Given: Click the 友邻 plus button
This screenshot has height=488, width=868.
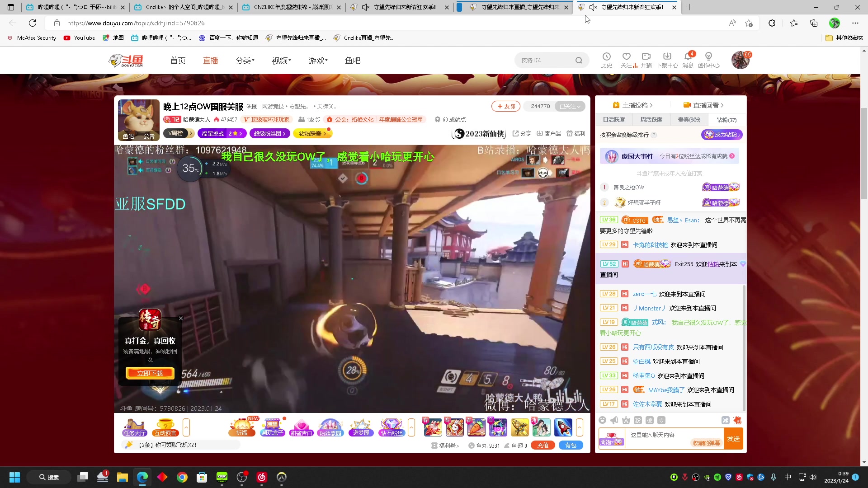Looking at the screenshot, I should tap(506, 106).
